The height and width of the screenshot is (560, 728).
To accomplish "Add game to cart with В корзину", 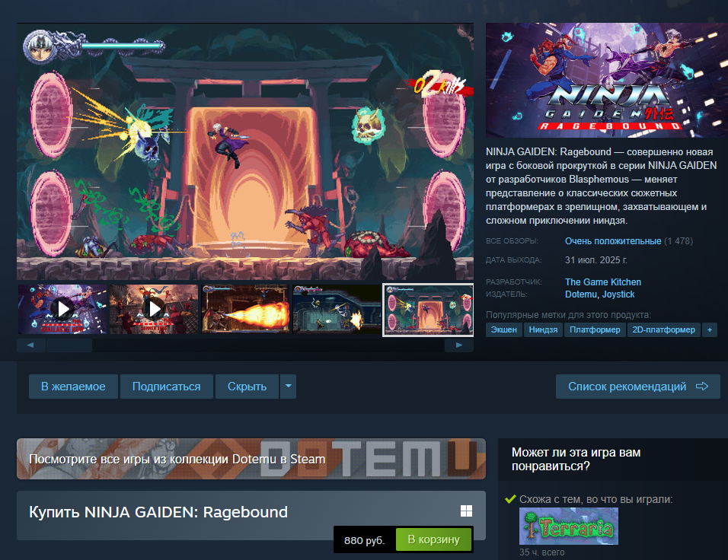I will [433, 539].
